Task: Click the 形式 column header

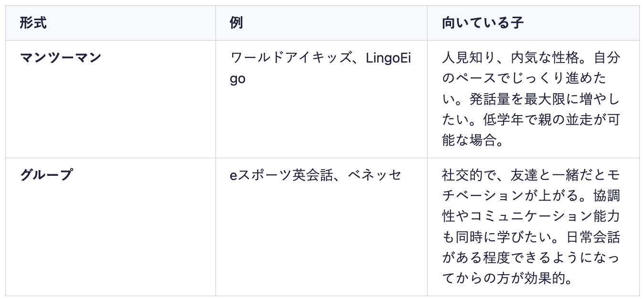Action: [33, 23]
